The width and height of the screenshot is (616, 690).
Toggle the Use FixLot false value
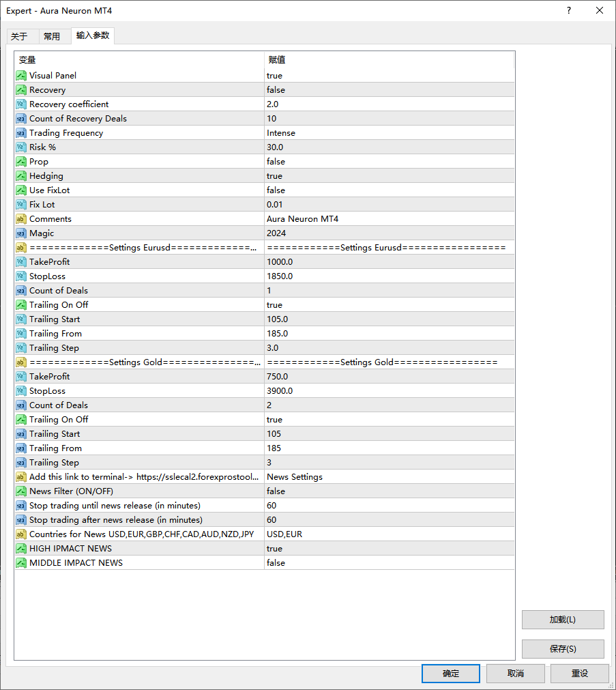tap(389, 190)
